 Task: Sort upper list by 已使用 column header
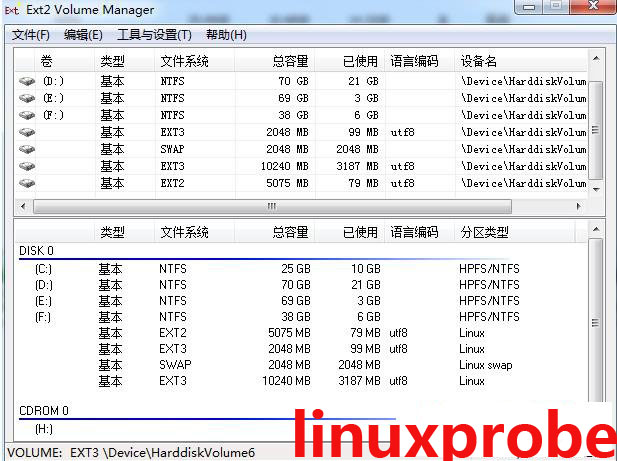click(349, 61)
